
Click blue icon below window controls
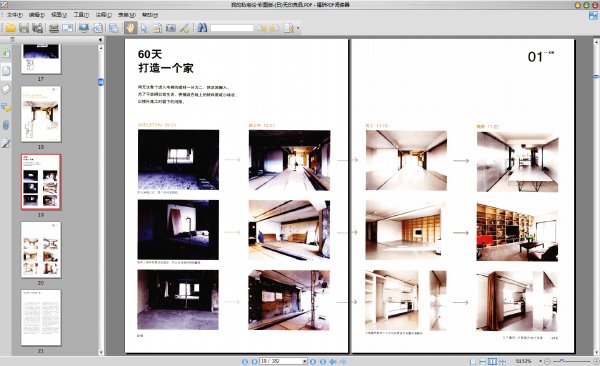(x=593, y=16)
